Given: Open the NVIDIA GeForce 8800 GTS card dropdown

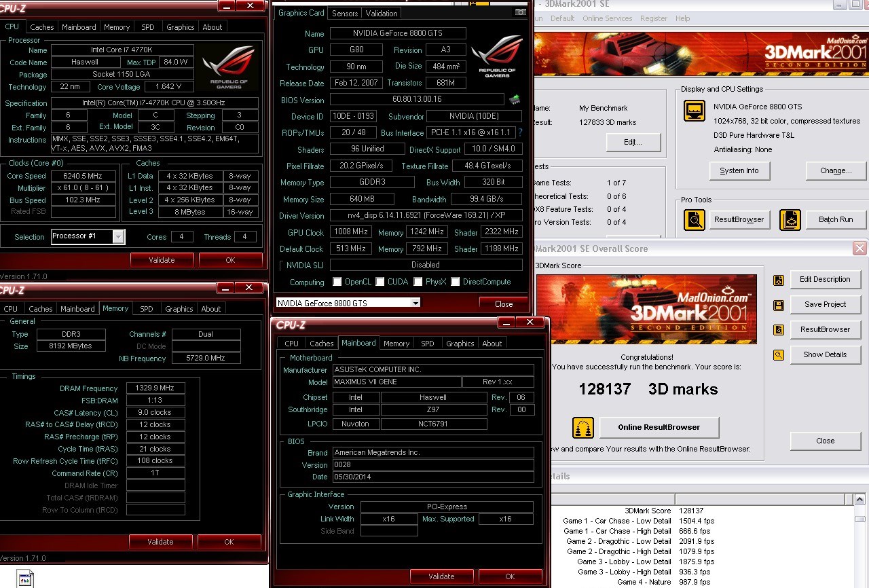Looking at the screenshot, I should (x=415, y=303).
